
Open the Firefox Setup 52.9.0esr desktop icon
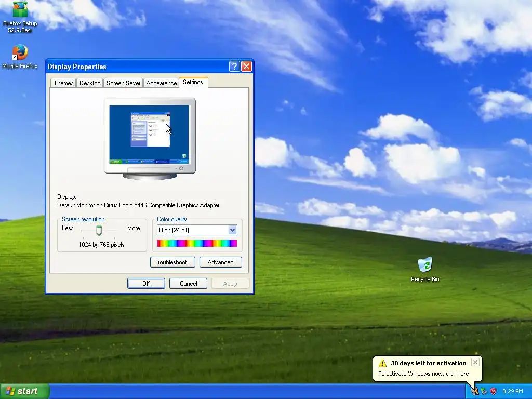pyautogui.click(x=20, y=17)
